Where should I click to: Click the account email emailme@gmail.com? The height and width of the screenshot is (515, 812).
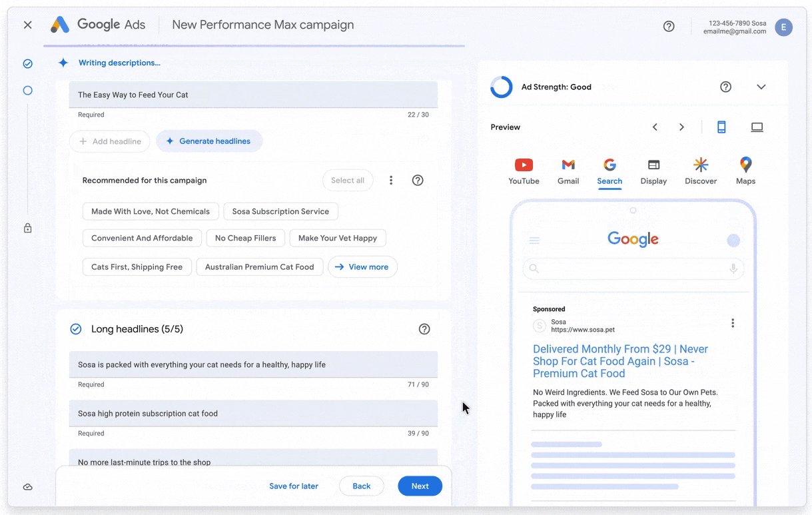[735, 31]
